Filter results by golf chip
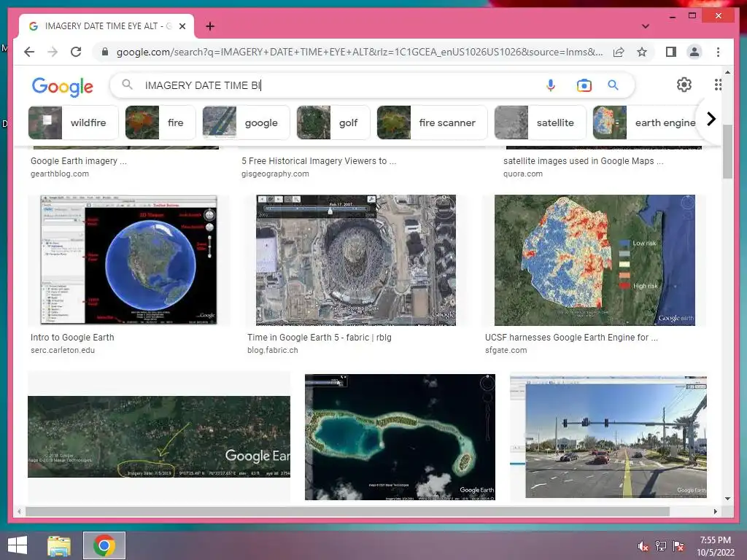 pyautogui.click(x=333, y=122)
